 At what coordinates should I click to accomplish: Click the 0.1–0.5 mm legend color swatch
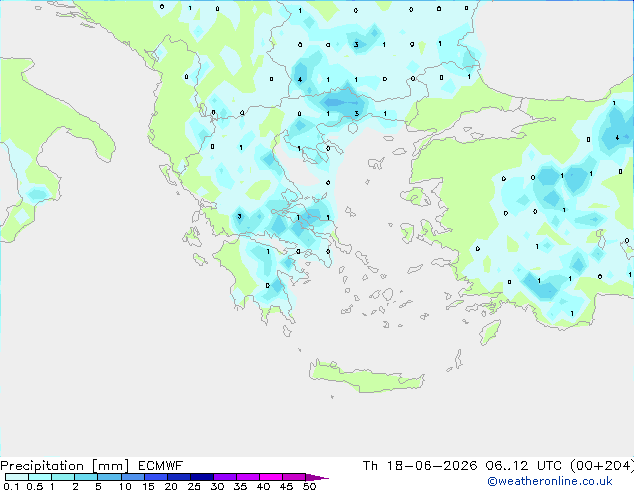(x=17, y=477)
